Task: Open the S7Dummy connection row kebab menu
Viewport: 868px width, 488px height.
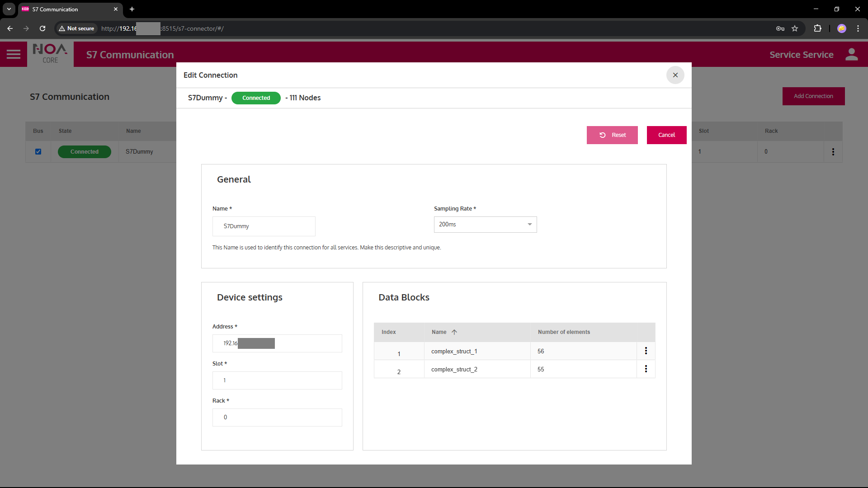Action: pyautogui.click(x=833, y=152)
